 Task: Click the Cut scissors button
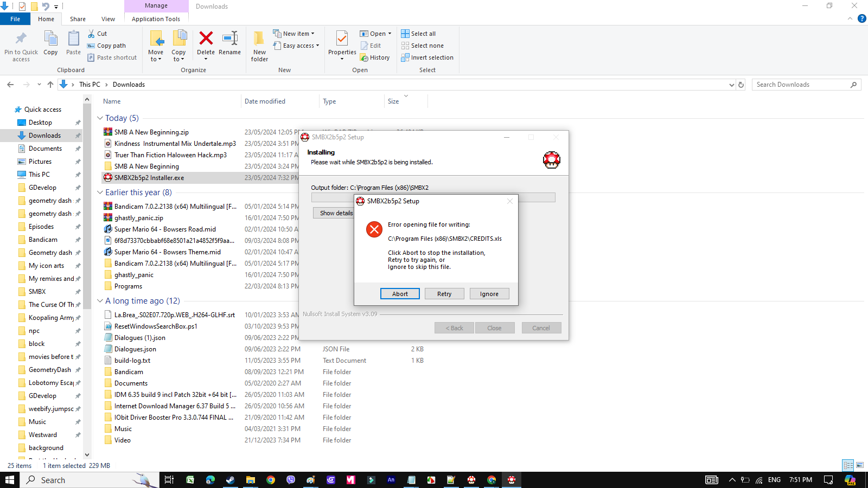tap(98, 34)
